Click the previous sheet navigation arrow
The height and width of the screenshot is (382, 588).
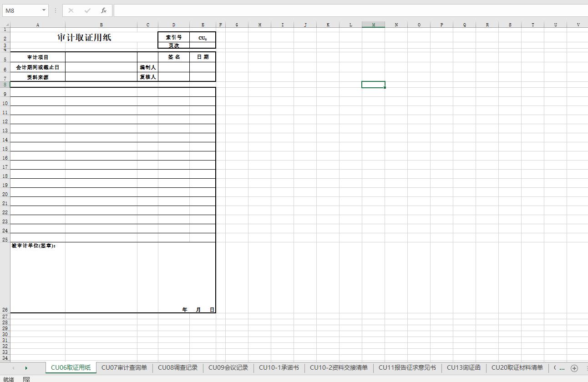(13, 368)
